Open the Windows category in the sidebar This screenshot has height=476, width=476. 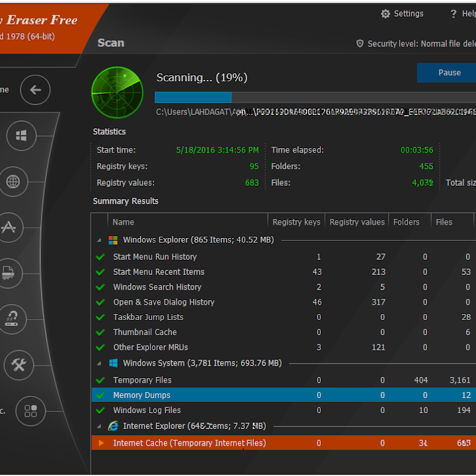[x=21, y=136]
